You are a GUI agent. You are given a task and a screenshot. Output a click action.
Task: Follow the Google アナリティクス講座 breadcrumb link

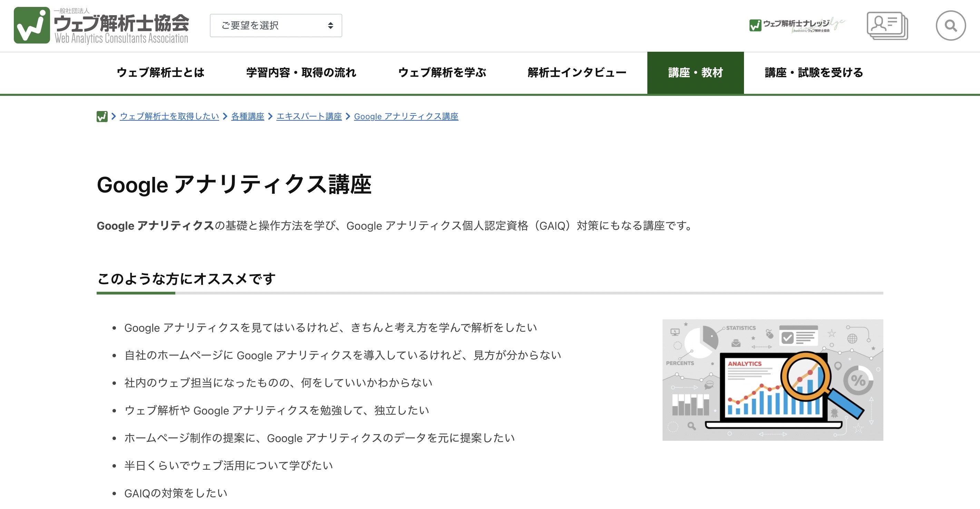pos(406,116)
